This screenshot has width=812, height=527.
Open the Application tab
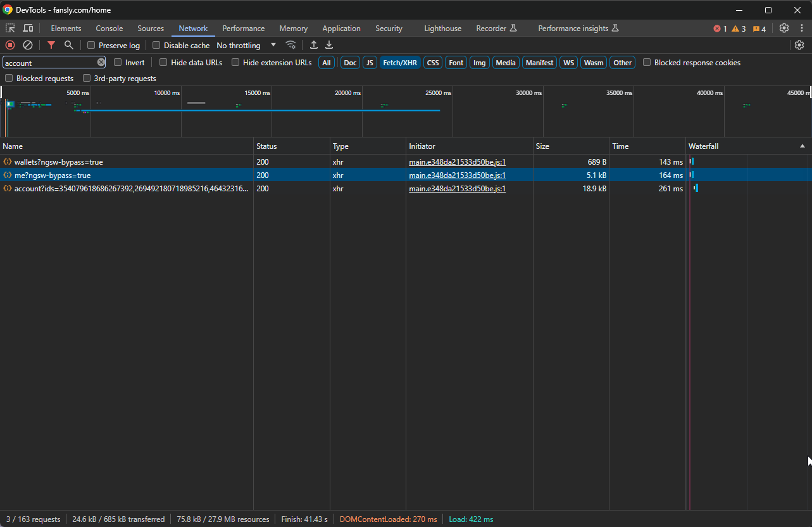click(x=341, y=29)
